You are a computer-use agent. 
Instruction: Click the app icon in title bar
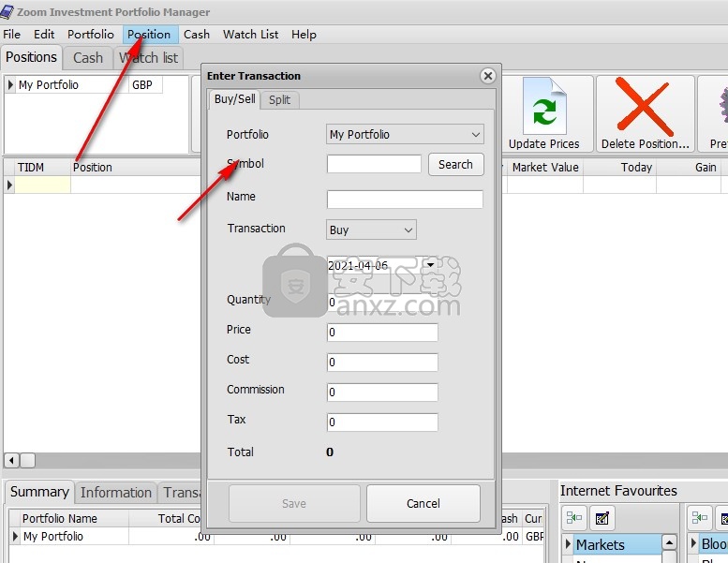(x=7, y=12)
